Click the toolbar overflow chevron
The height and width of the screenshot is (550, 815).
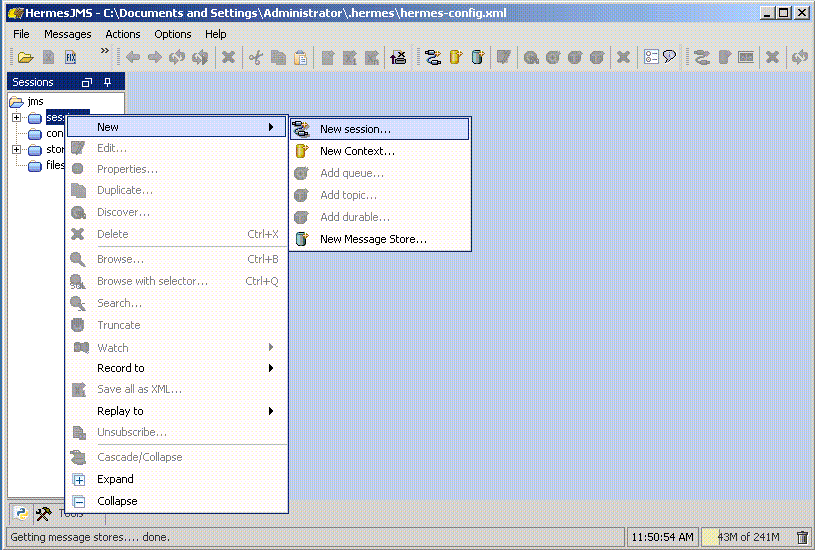[104, 52]
